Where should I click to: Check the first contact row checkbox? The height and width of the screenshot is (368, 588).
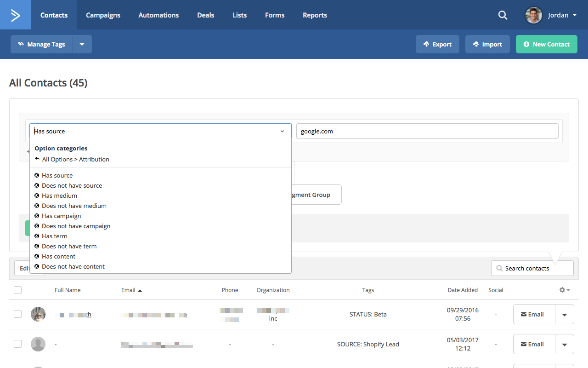click(17, 314)
